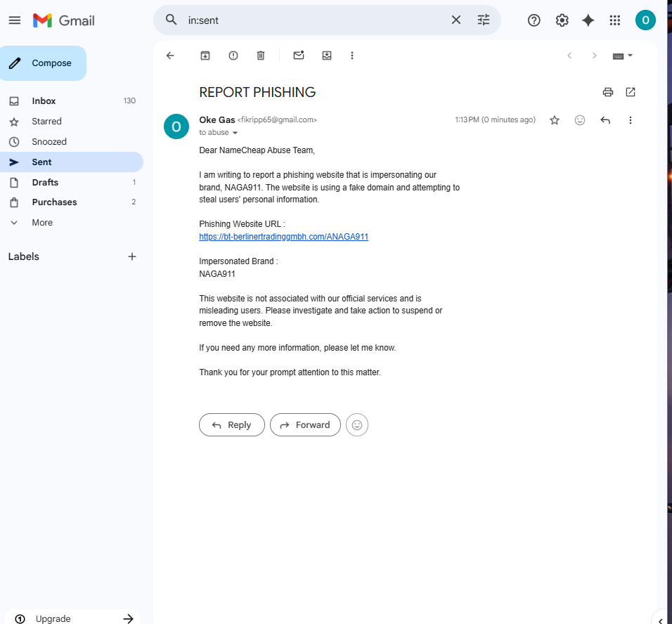The image size is (672, 624).
Task: Add emoji reaction in message header
Action: [x=580, y=120]
